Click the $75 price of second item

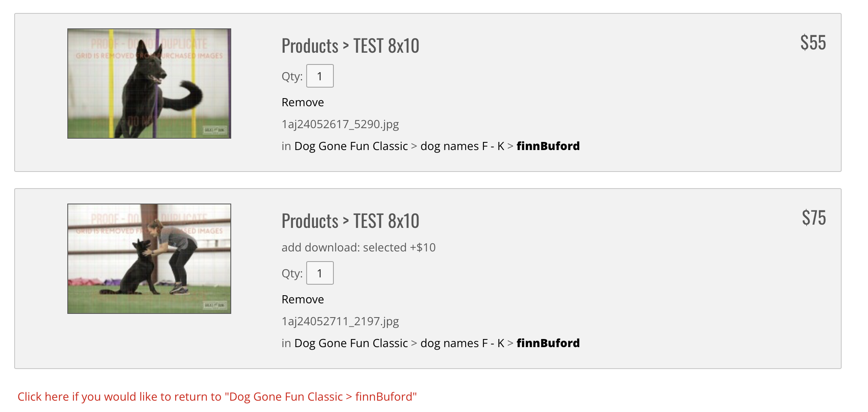(x=814, y=217)
